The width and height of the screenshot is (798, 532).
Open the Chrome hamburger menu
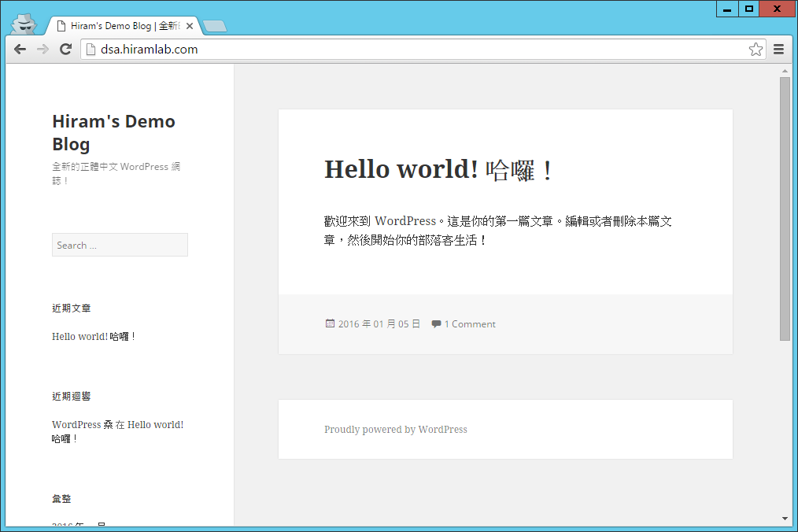778,50
